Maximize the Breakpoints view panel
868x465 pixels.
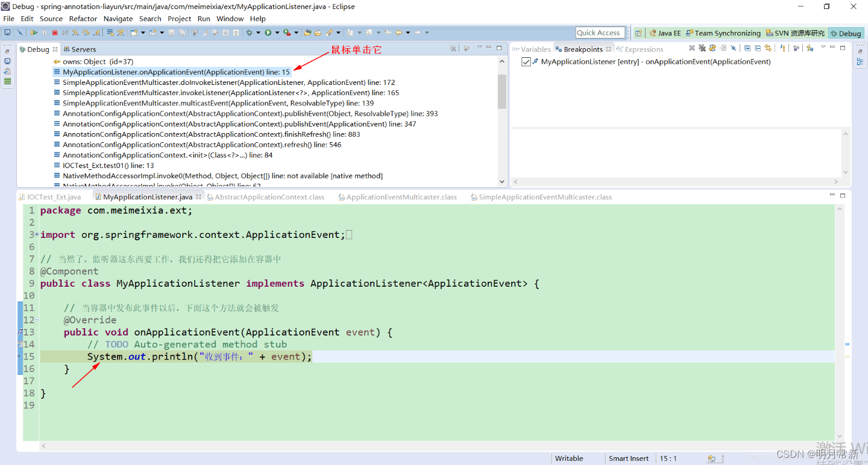843,48
